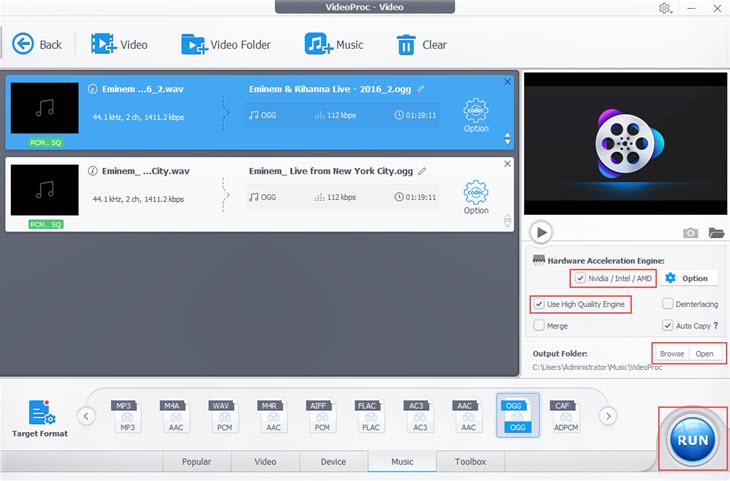Open Target Format settings
Viewport: 730px width, 481px height.
(40, 418)
